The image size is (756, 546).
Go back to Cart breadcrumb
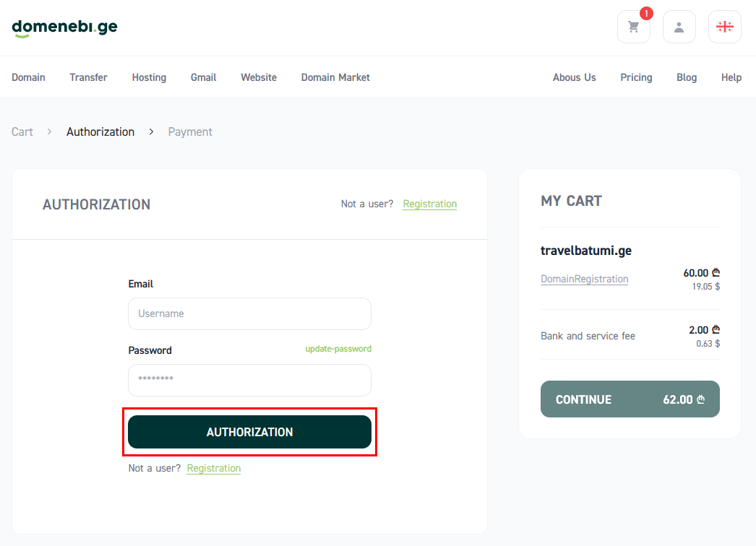22,132
